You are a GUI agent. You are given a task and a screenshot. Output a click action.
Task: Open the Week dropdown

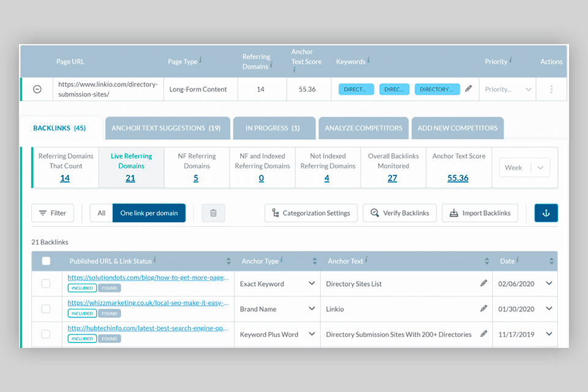(524, 167)
